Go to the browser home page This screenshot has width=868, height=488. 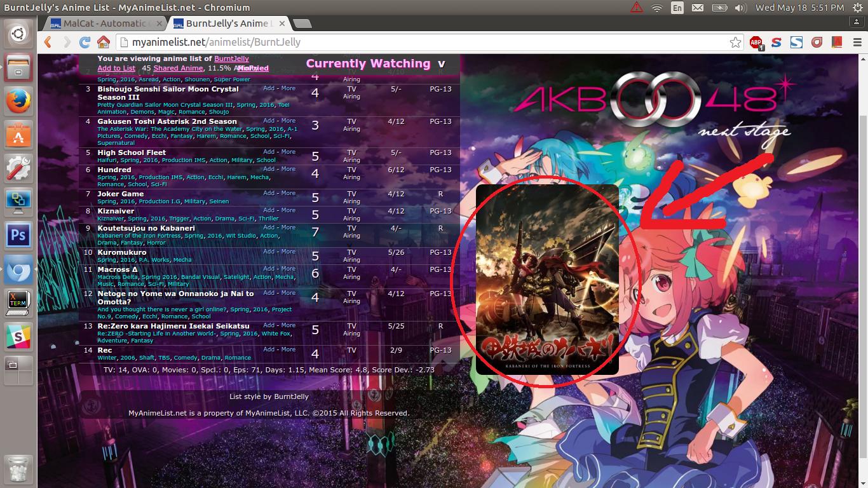(x=103, y=43)
